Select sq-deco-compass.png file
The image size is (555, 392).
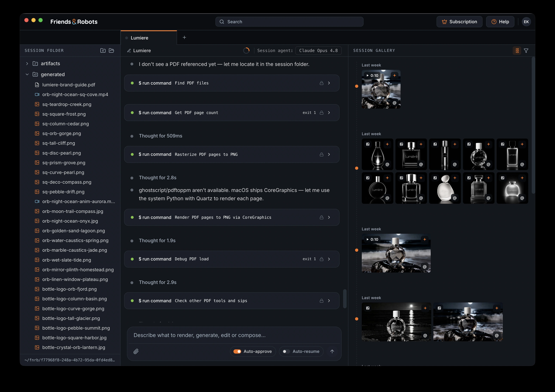tap(67, 182)
